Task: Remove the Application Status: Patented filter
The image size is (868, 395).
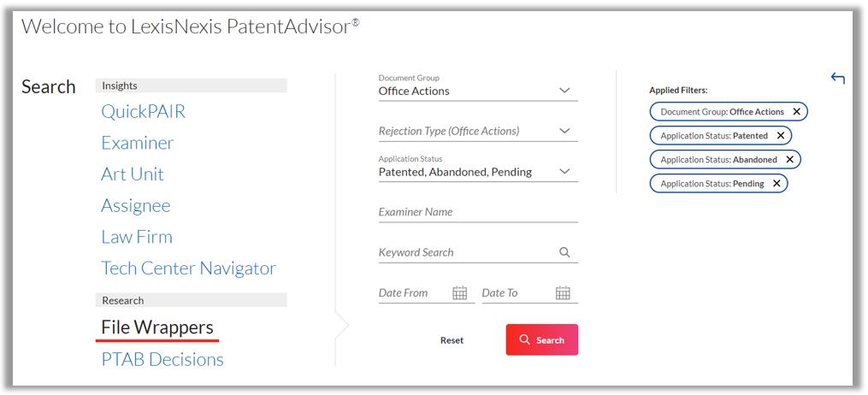Action: [x=781, y=136]
